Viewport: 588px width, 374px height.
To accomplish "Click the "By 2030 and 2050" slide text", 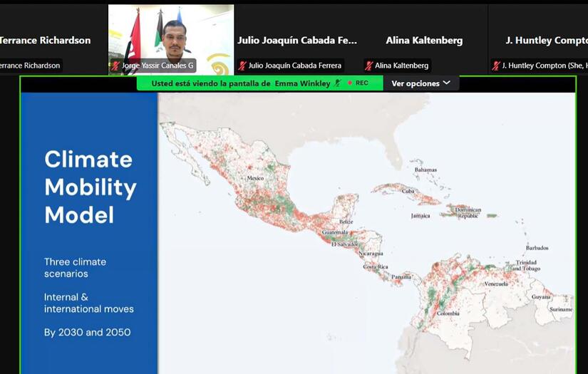I will pos(87,332).
